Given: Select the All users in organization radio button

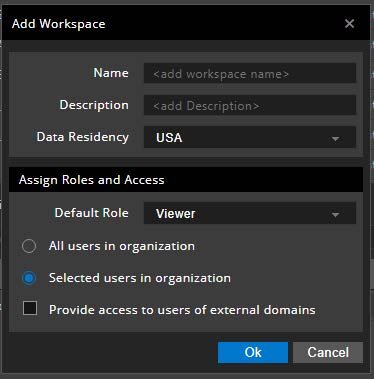Looking at the screenshot, I should click(29, 246).
